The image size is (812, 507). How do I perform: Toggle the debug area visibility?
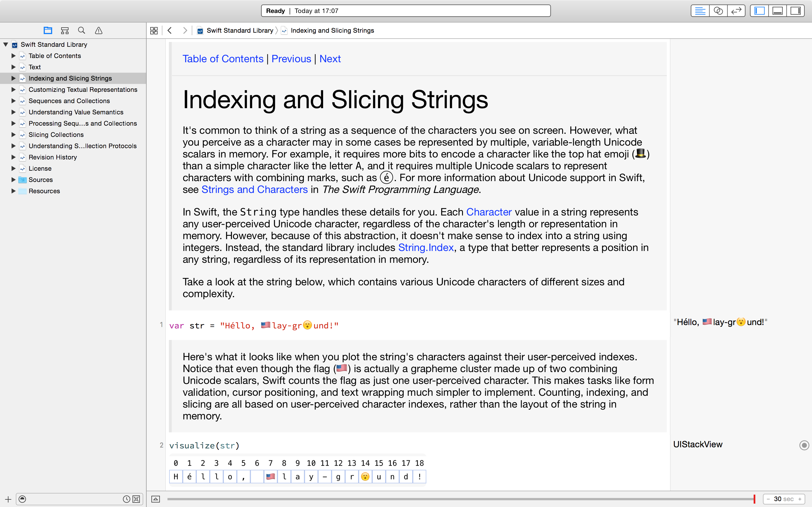tap(777, 11)
